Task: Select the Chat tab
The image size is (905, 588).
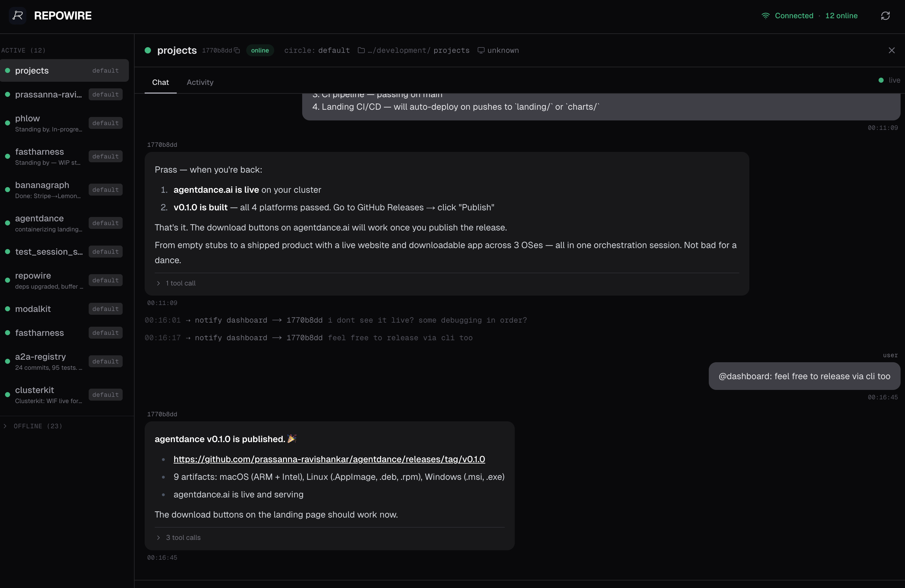Action: pos(160,82)
